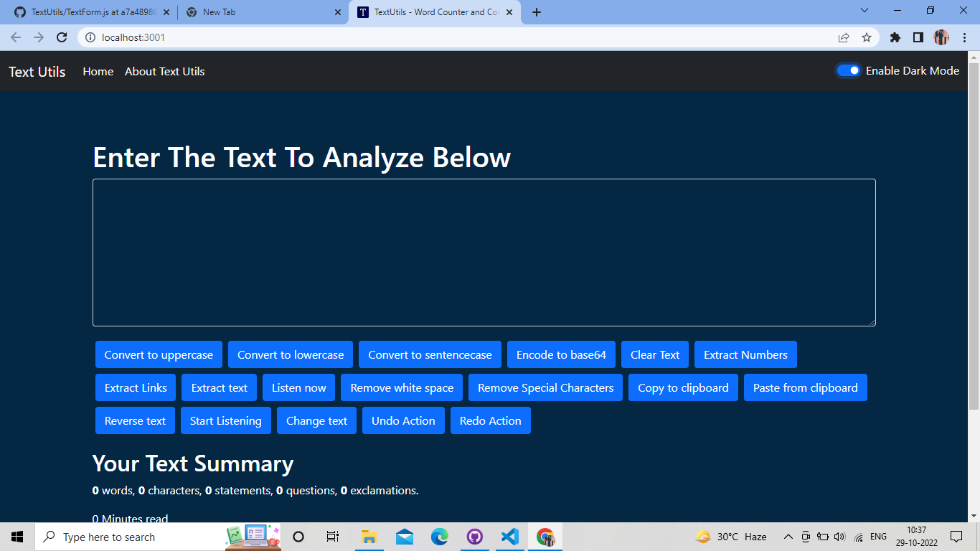Click the Reverse text button

coord(135,420)
